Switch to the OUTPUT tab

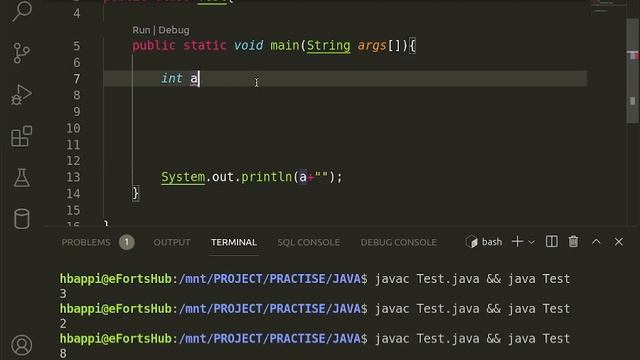pyautogui.click(x=172, y=242)
